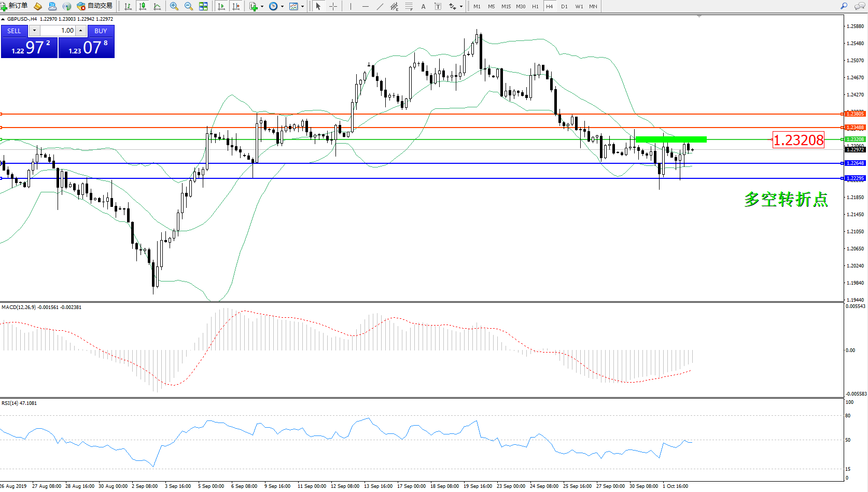Select the text label 'A' tool
This screenshot has height=492, width=868.
coord(423,6)
